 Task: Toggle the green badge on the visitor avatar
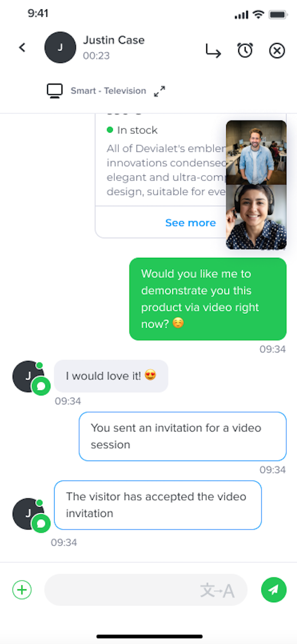pyautogui.click(x=41, y=386)
